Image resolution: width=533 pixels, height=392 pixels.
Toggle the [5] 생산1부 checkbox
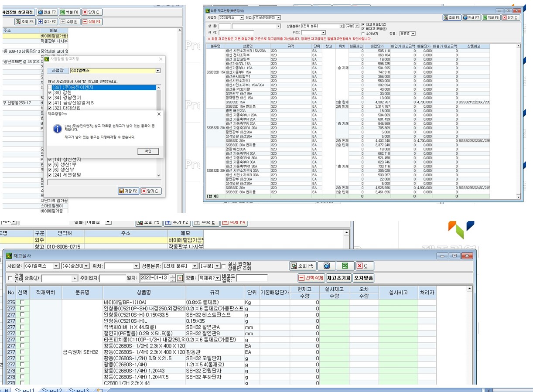point(50,164)
